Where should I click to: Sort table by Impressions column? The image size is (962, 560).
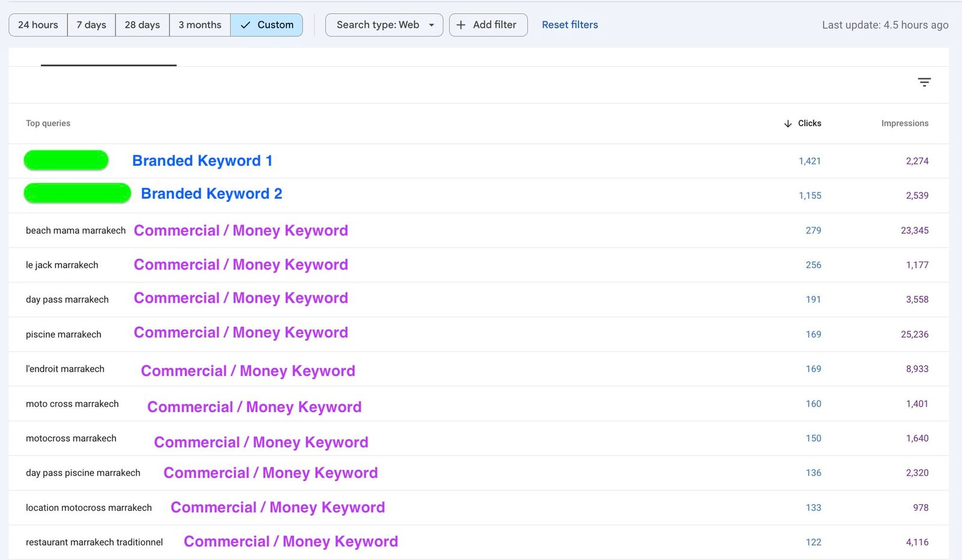coord(904,123)
